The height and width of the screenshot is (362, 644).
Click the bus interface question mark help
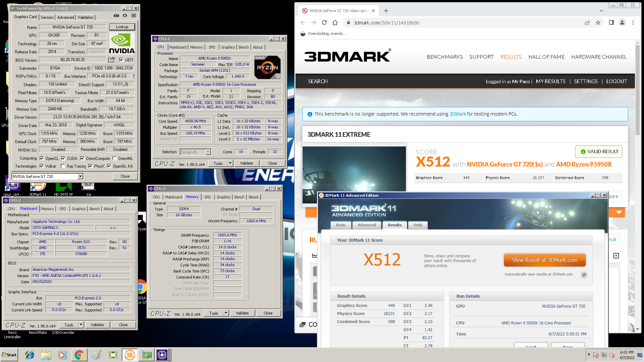pyautogui.click(x=133, y=76)
